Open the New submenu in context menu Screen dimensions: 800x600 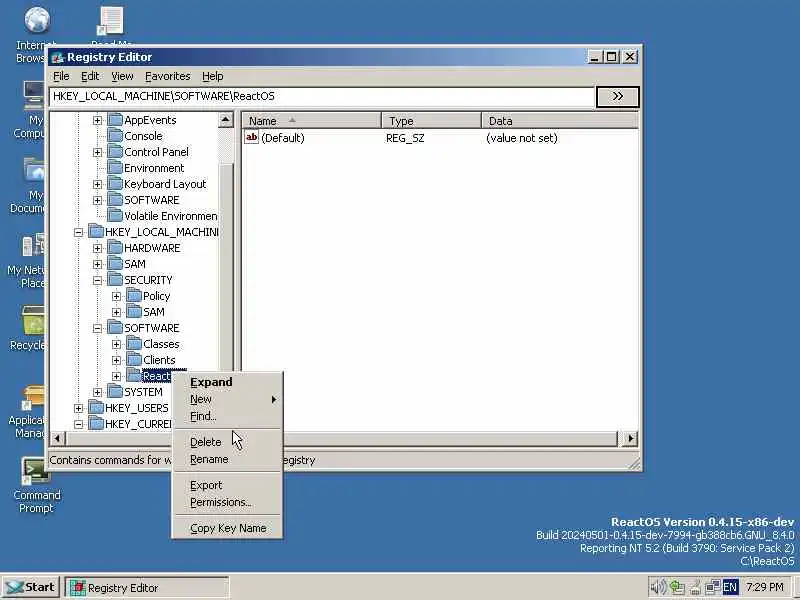pos(227,399)
